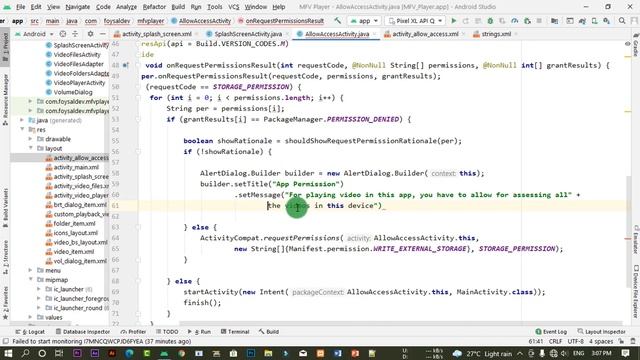
Task: Click the Search Everywhere magnifier icon
Action: pyautogui.click(x=622, y=20)
